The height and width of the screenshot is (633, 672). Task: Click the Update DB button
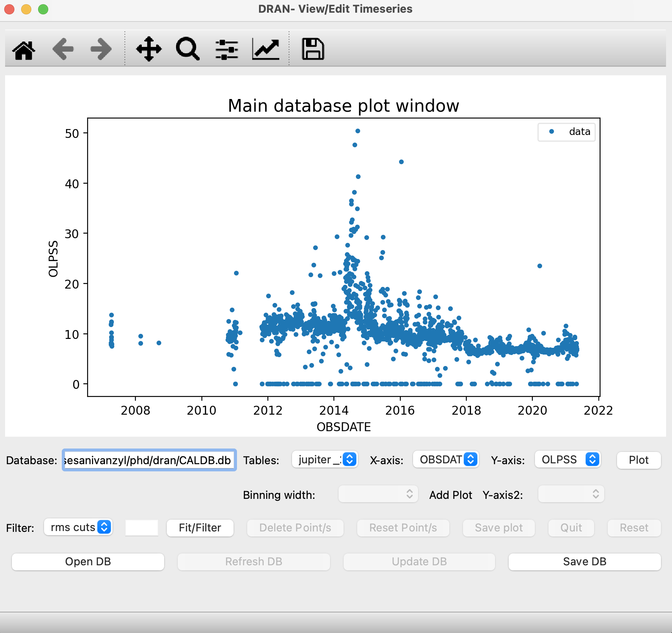coord(419,561)
